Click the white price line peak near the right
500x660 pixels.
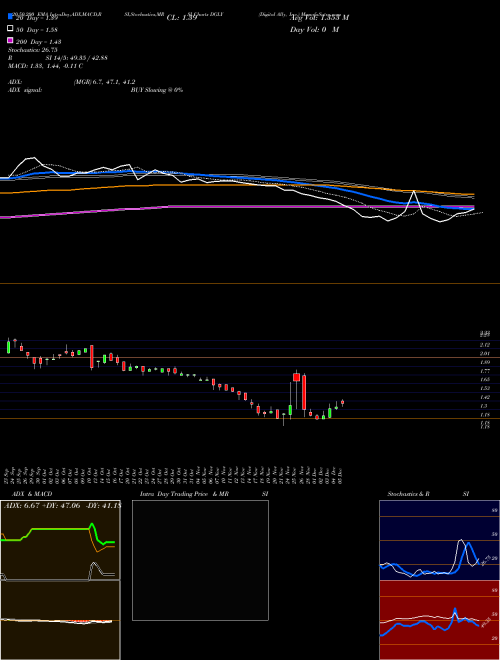[414, 192]
